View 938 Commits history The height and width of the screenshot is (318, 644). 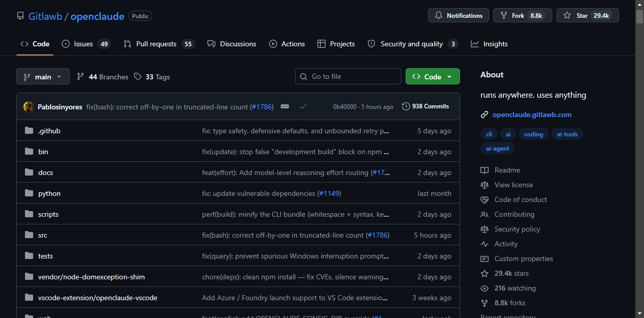pyautogui.click(x=425, y=106)
